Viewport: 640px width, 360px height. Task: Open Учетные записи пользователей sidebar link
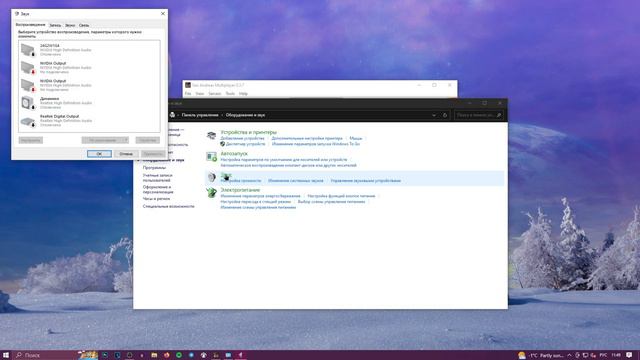point(158,178)
